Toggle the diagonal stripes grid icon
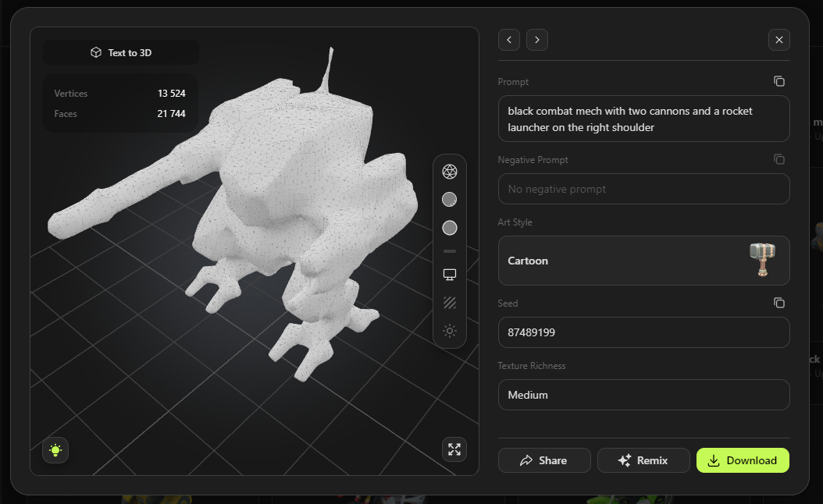 click(x=449, y=303)
